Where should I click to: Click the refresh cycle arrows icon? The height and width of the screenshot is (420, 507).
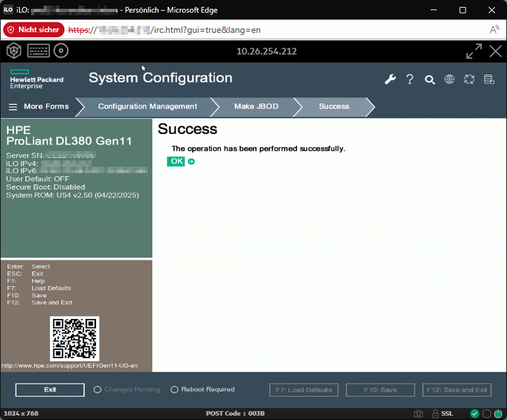[x=469, y=79]
